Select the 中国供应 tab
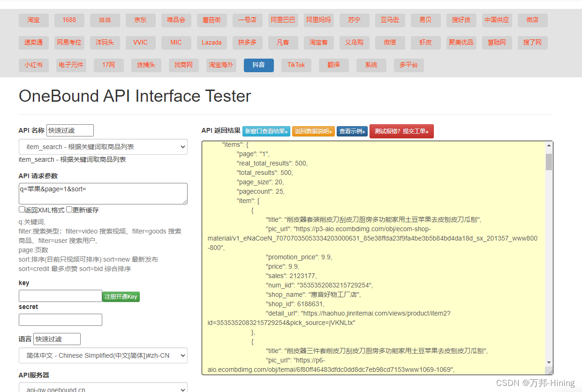582x392 pixels. (497, 20)
